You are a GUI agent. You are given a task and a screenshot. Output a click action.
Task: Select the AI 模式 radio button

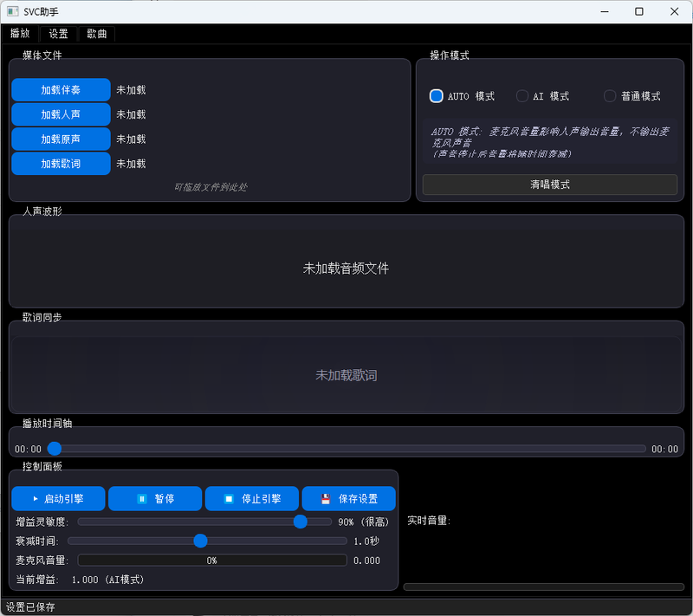tap(542, 96)
